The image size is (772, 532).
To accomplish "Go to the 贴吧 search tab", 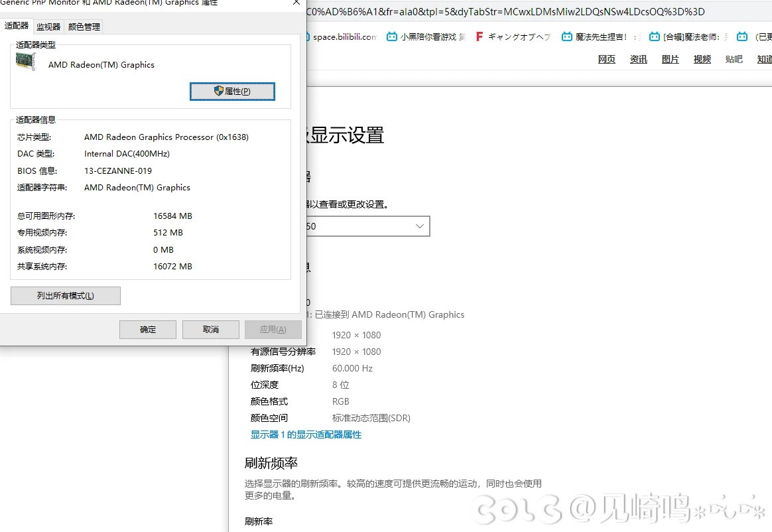I will click(x=734, y=59).
